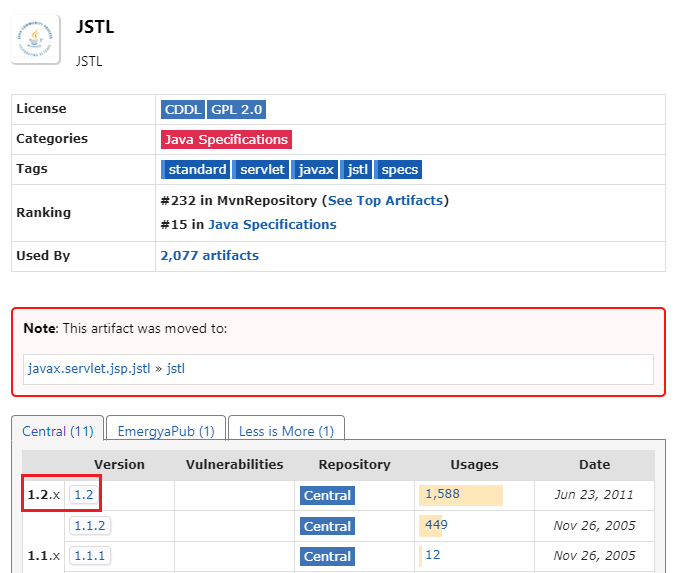The height and width of the screenshot is (573, 678).
Task: Click Central repository badge for version 1.1.1
Action: click(x=327, y=556)
